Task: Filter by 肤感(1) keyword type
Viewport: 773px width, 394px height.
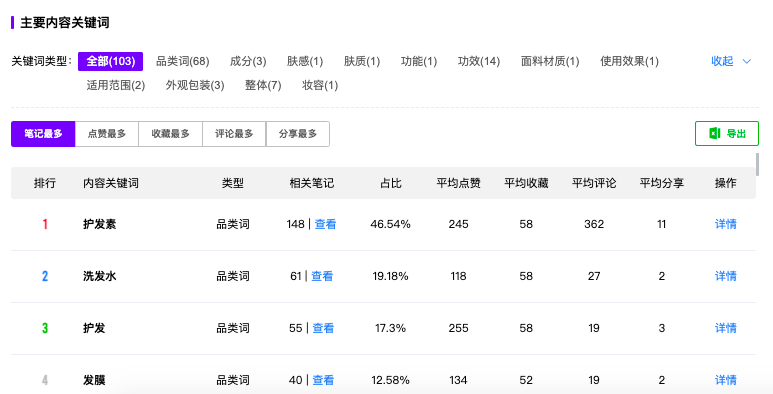Action: [305, 61]
